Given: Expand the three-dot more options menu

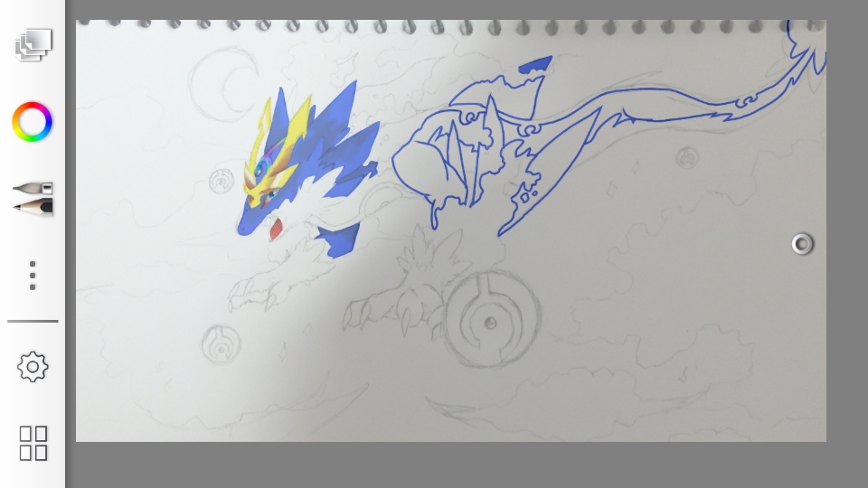Looking at the screenshot, I should click(x=33, y=275).
